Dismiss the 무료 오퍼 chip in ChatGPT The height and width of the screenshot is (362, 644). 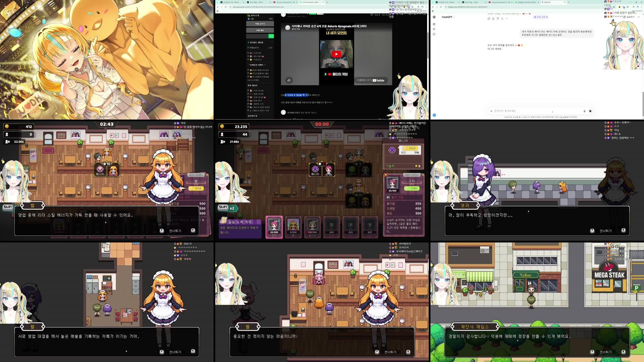547,17
